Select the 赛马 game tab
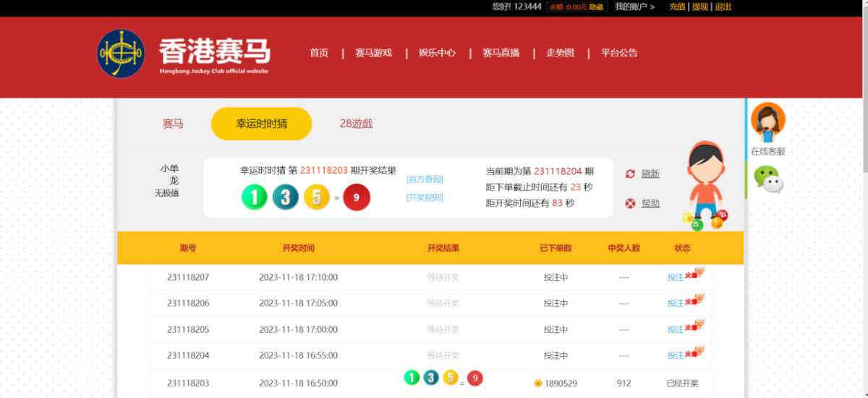Image resolution: width=868 pixels, height=398 pixels. pyautogui.click(x=173, y=124)
